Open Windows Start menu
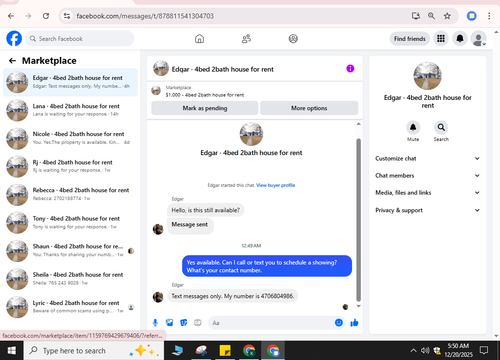The width and height of the screenshot is (500, 360). tap(12, 351)
